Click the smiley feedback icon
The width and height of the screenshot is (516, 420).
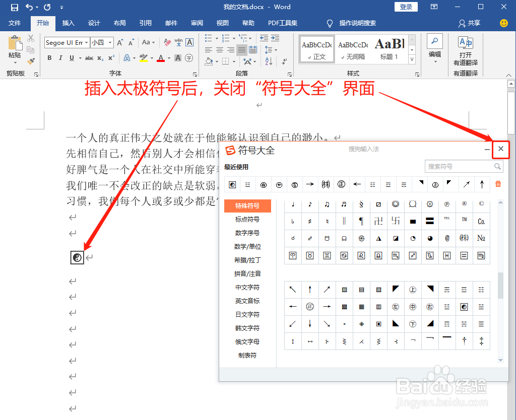503,23
